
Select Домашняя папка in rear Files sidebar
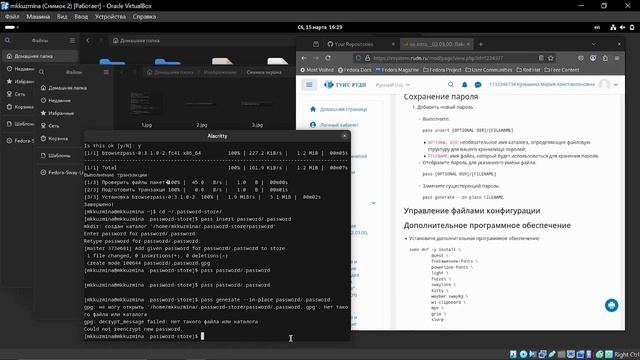(40, 56)
